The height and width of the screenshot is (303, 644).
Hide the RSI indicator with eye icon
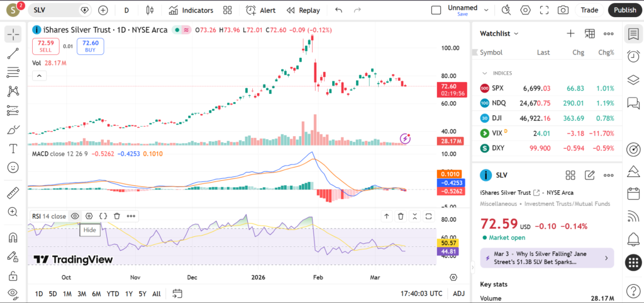tap(75, 216)
